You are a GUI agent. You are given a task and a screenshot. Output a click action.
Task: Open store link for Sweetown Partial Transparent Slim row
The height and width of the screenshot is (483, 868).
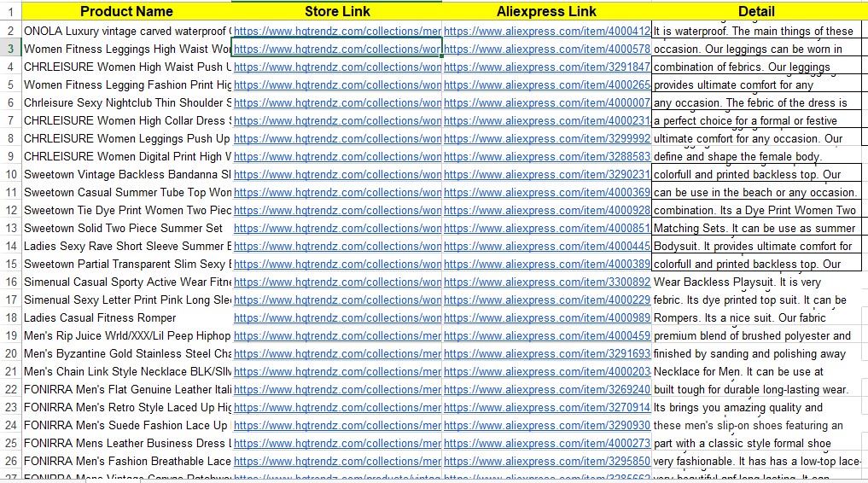(x=337, y=264)
